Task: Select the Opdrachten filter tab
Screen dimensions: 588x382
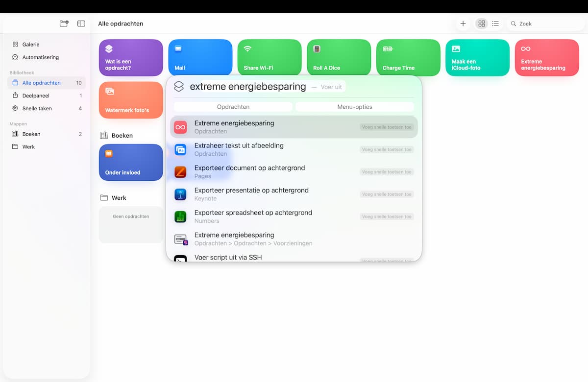Action: [x=233, y=107]
